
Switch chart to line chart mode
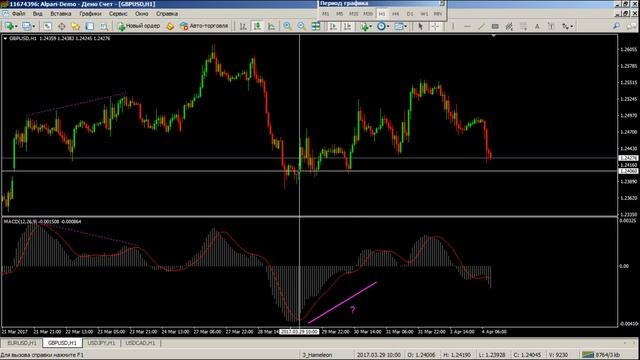coord(272,26)
